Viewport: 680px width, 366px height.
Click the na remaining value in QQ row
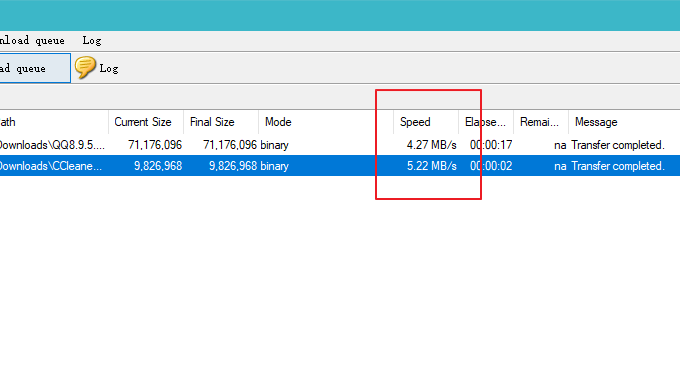[x=560, y=146]
